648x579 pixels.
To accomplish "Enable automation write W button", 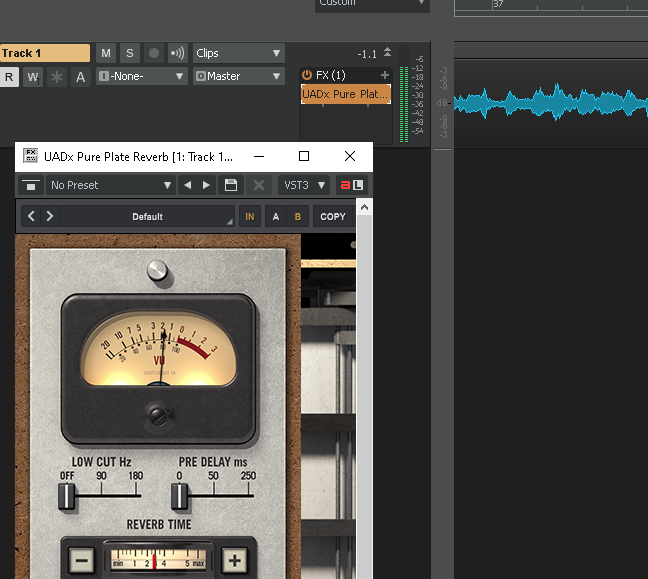I will (33, 77).
